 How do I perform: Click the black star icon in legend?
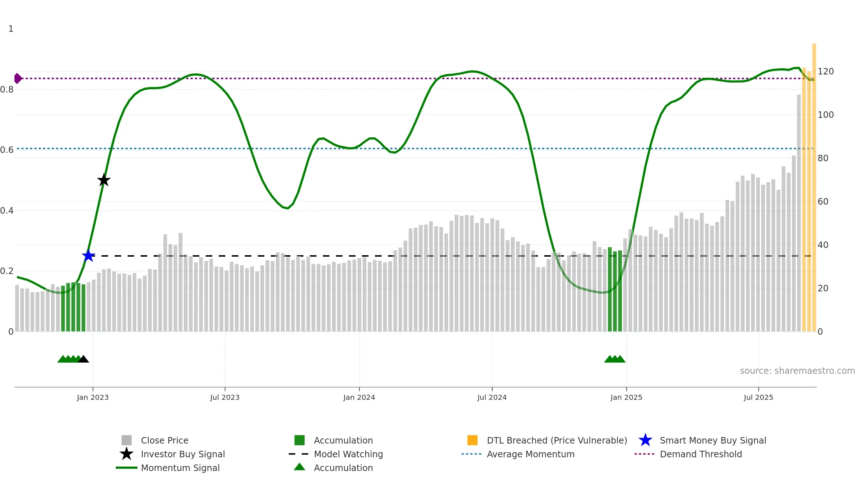tap(126, 454)
